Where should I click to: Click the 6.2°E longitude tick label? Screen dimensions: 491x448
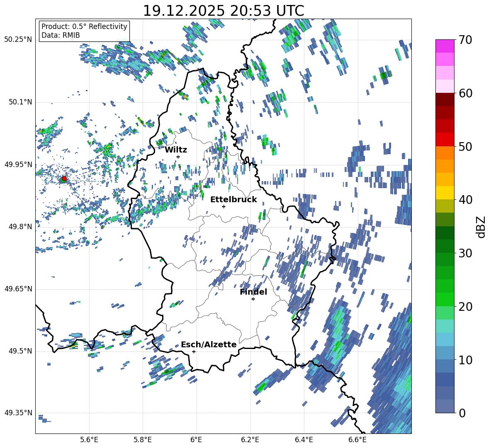(250, 440)
